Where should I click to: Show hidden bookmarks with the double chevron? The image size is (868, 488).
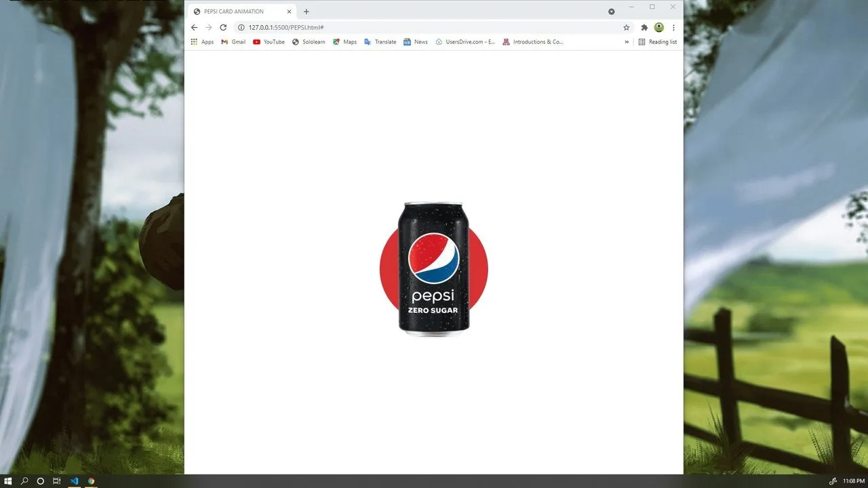627,42
